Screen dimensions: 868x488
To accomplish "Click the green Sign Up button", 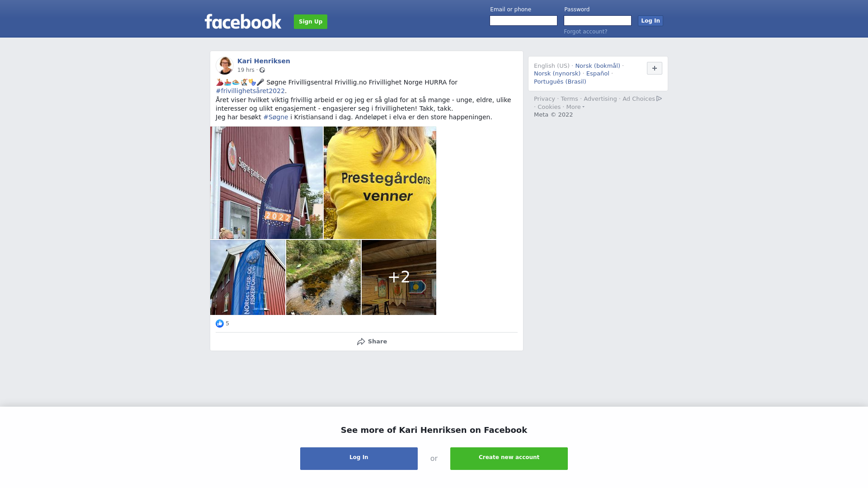I will click(x=311, y=22).
